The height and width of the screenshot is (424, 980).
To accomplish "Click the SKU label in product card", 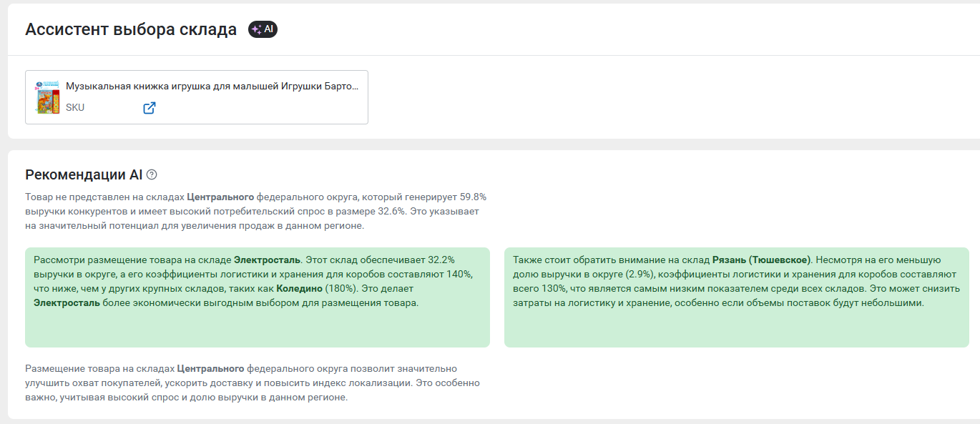I will click(x=75, y=108).
